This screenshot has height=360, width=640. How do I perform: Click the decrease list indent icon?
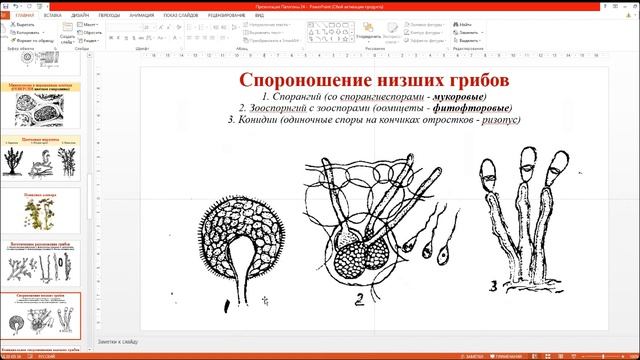tap(216, 27)
